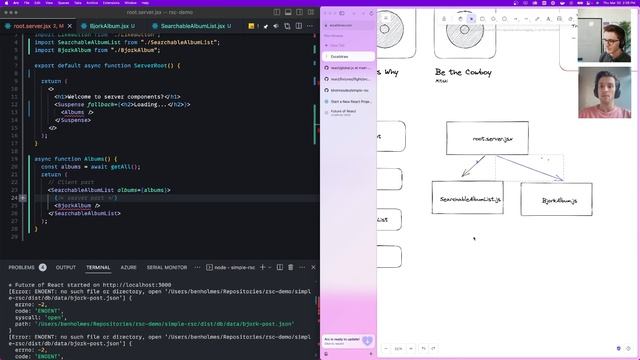Toggle the Arc browser sidebar icon
The width and height of the screenshot is (640, 360).
click(x=342, y=13)
